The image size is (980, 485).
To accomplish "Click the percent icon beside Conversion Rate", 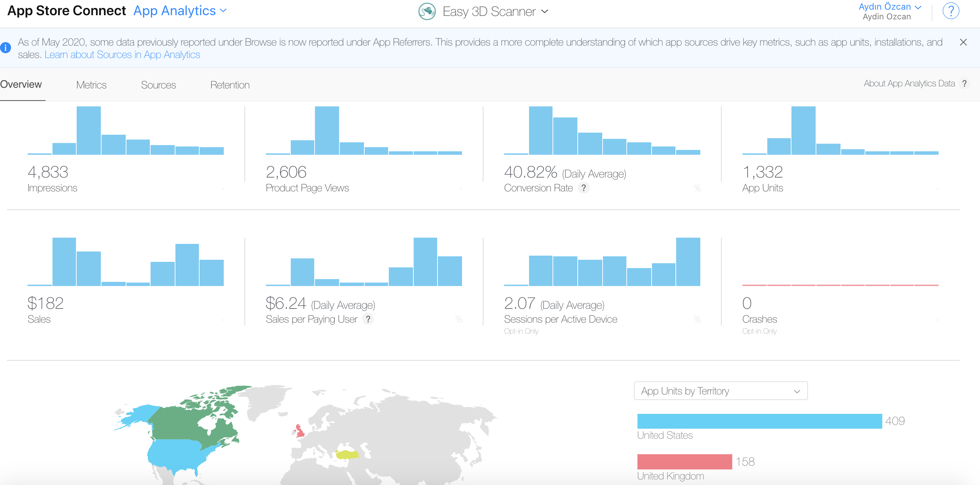I will point(697,188).
